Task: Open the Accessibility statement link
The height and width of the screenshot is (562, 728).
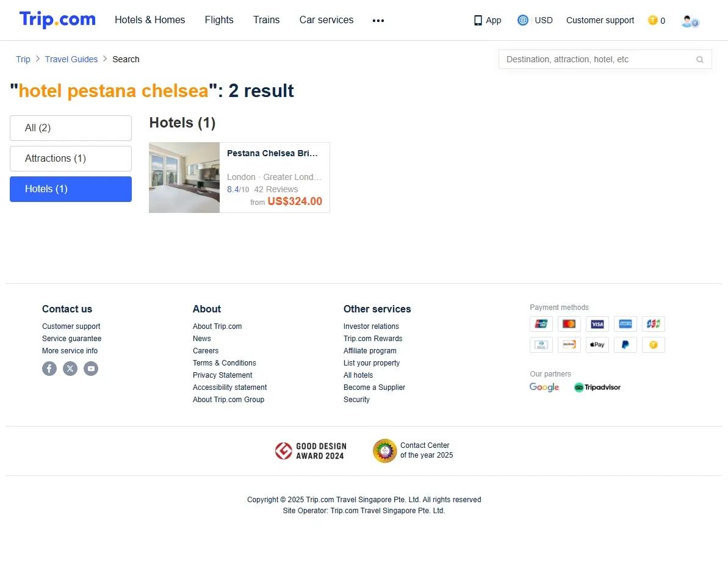Action: coord(230,387)
